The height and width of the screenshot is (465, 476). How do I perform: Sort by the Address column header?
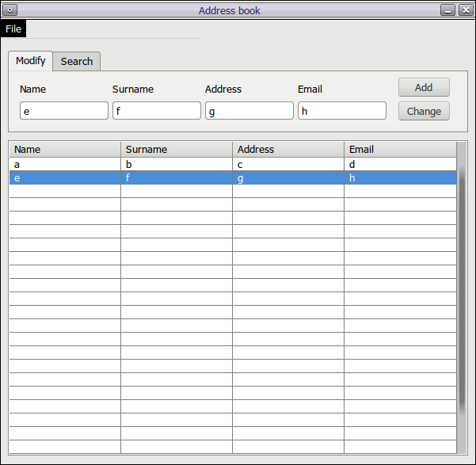coord(288,150)
